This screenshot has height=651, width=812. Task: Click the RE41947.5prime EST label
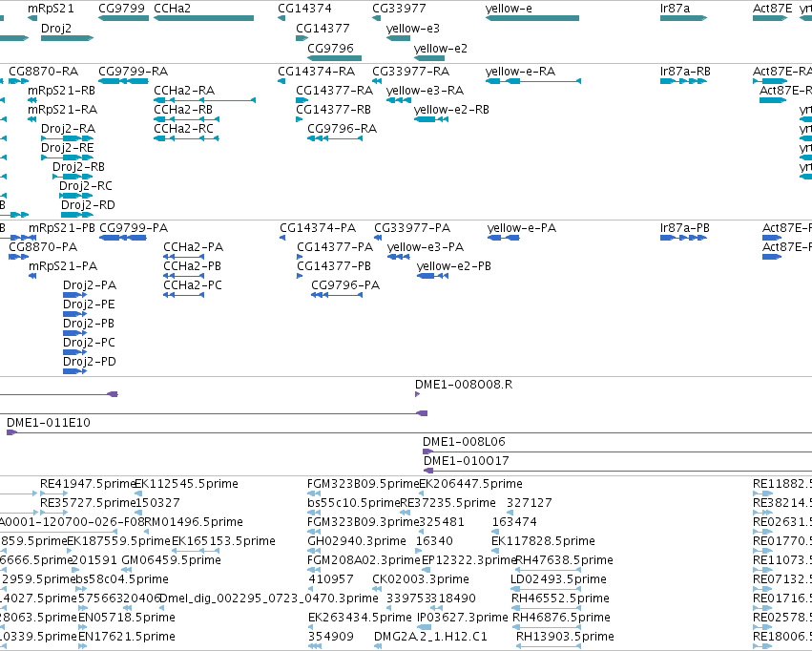pos(87,484)
